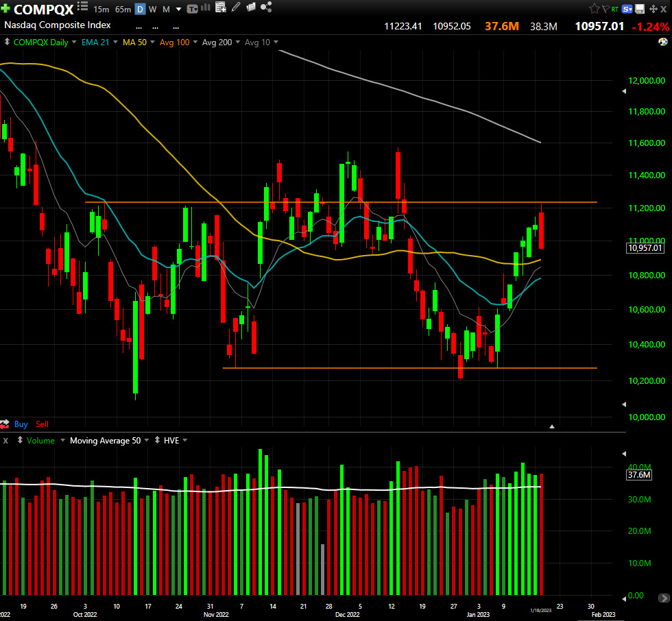Image resolution: width=672 pixels, height=621 pixels.
Task: Expand the COMPQX Daily dropdown arrow
Action: pos(74,42)
